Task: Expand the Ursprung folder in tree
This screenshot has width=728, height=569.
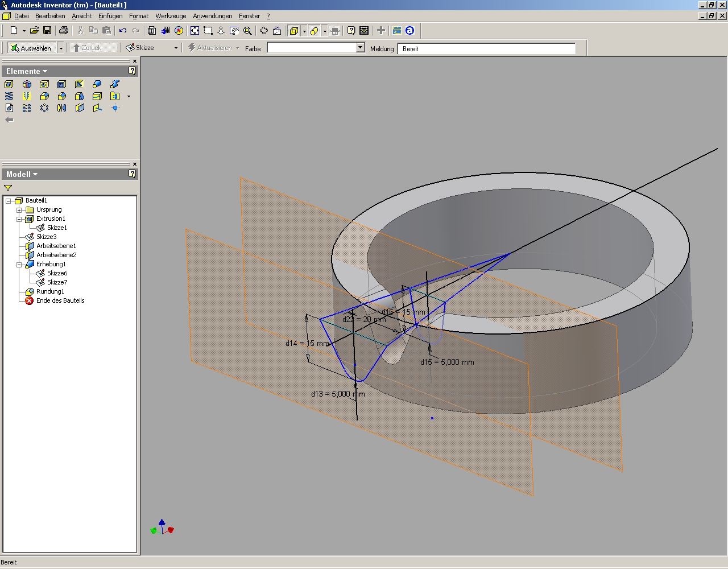Action: 19,209
